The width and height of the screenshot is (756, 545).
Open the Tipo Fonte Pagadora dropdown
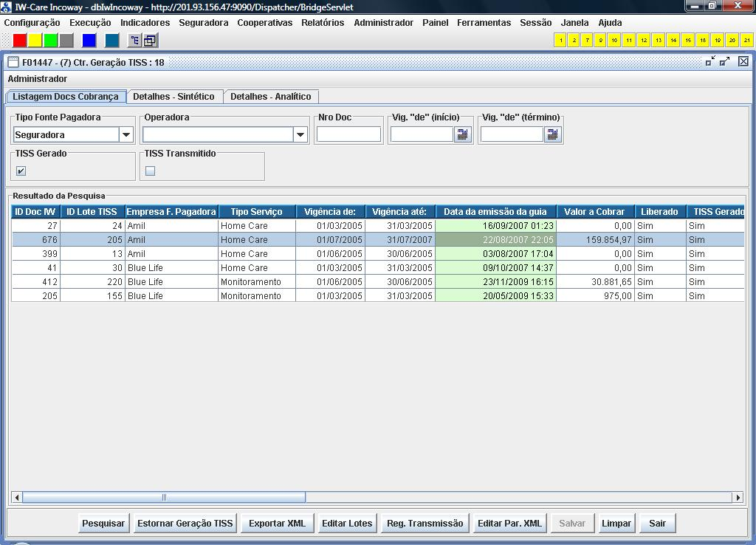tap(126, 134)
